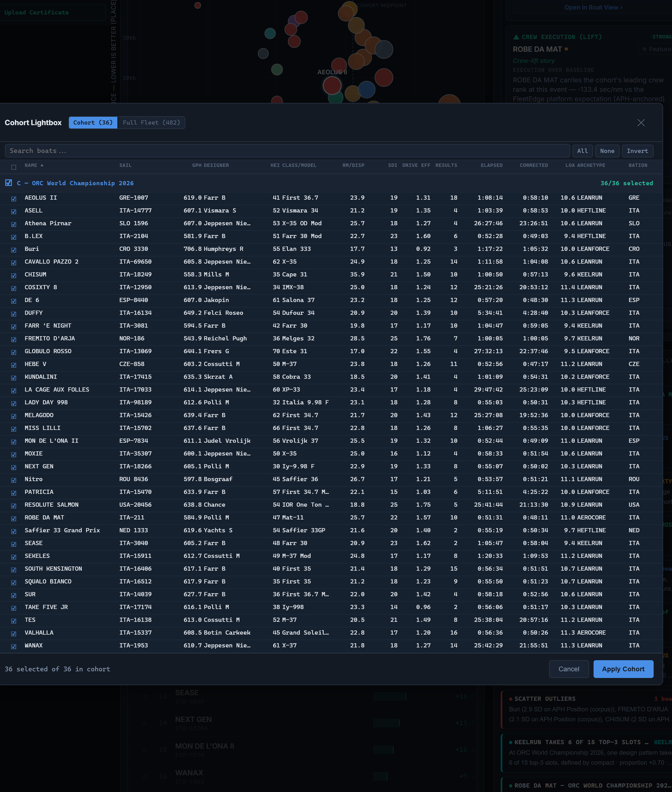Sort by the CORRECTED column header
Viewport: 672px width, 792px height.
tap(534, 165)
